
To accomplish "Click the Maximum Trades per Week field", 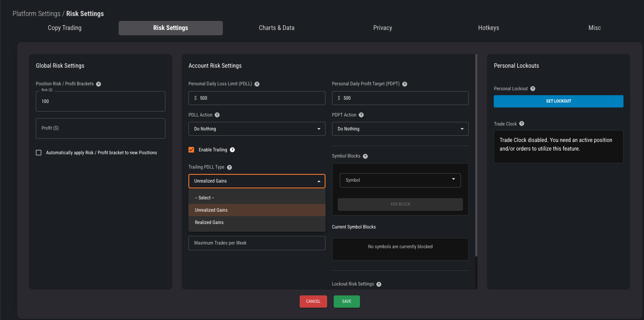I will tap(257, 243).
